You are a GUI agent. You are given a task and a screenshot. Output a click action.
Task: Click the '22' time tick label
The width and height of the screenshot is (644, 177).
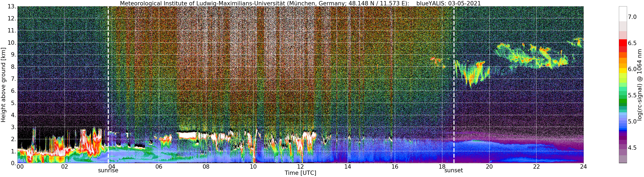click(536, 166)
